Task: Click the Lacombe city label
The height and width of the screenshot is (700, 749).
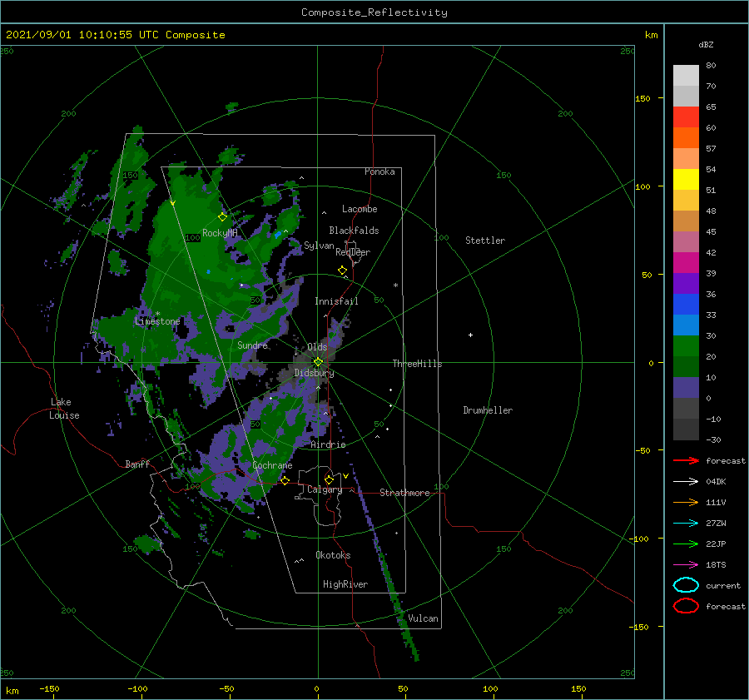Action: (360, 209)
